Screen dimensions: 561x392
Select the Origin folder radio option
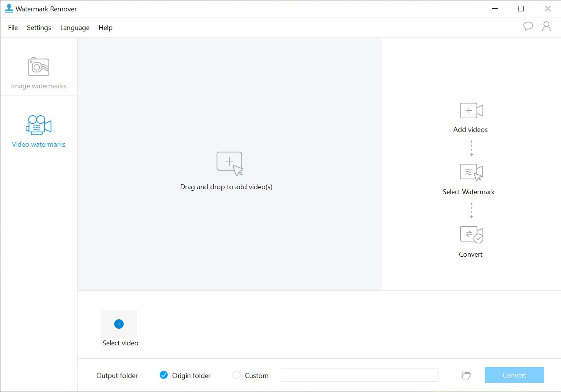pos(164,375)
